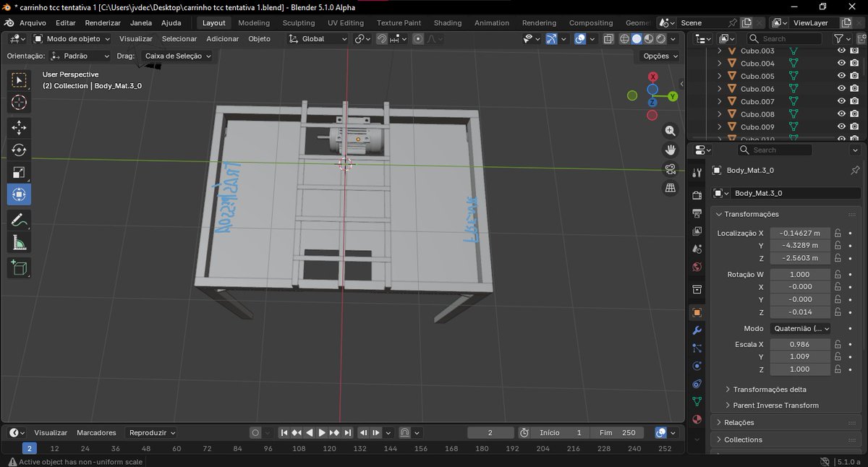The width and height of the screenshot is (868, 467).
Task: Open the Arquivo menu
Action: [x=33, y=23]
